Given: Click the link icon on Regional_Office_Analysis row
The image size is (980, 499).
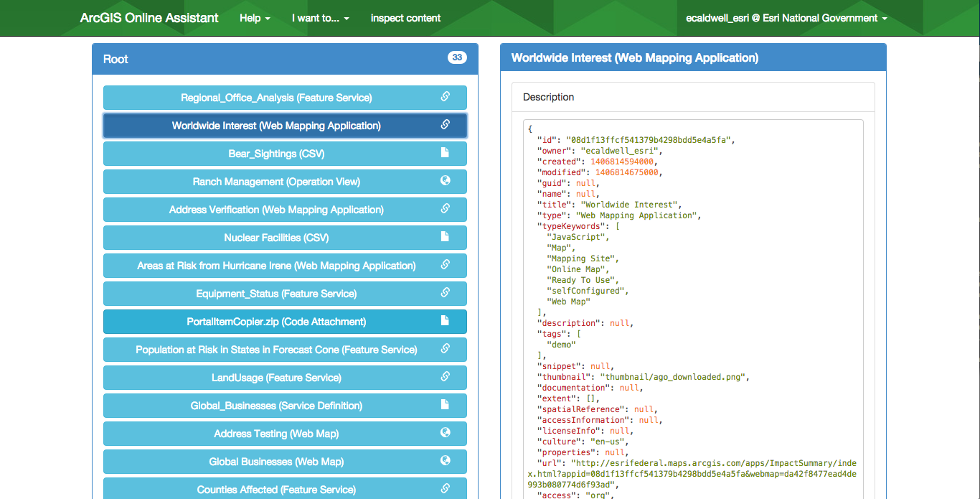Looking at the screenshot, I should click(x=445, y=97).
